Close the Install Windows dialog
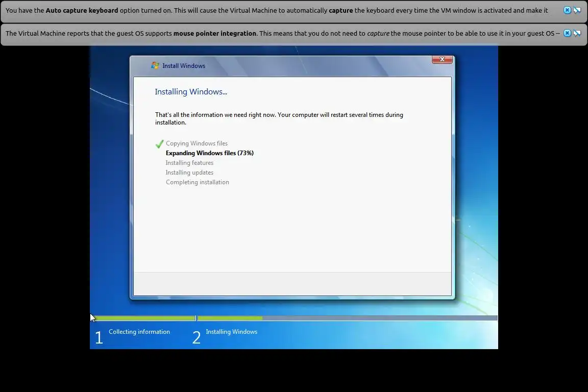The width and height of the screenshot is (588, 392). 442,59
